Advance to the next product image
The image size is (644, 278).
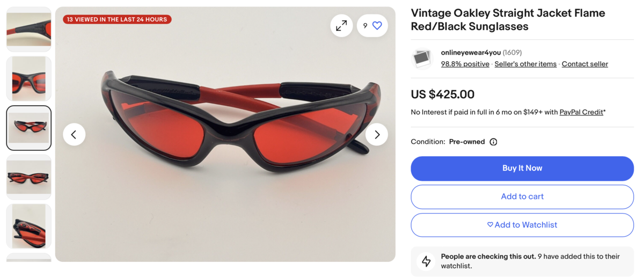[377, 134]
